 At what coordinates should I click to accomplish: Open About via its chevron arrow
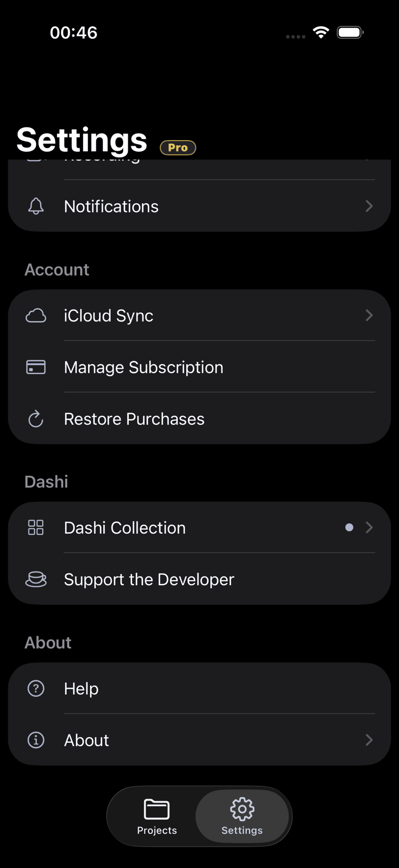click(x=369, y=740)
